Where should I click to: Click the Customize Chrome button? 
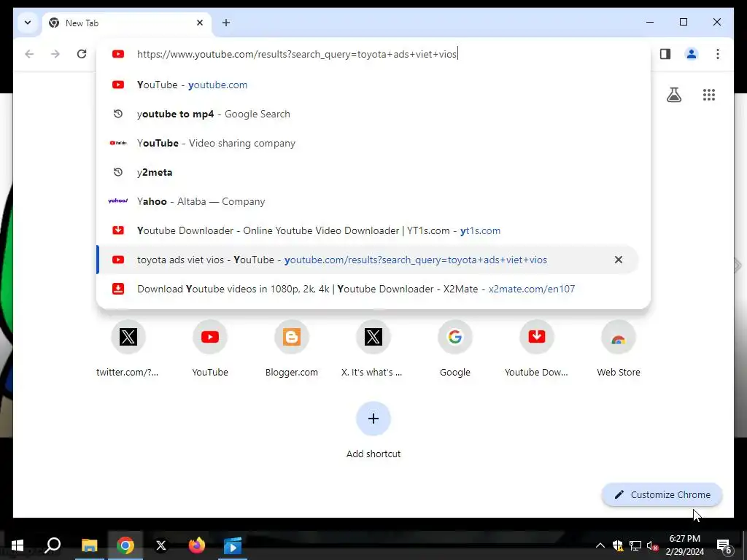tap(662, 495)
